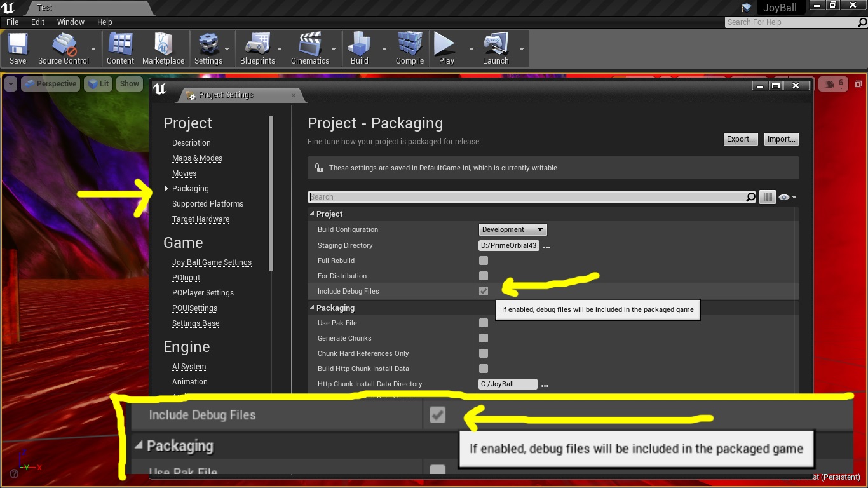Viewport: 868px width, 488px height.
Task: Open the Cinematics dropdown arrow
Action: coord(334,49)
